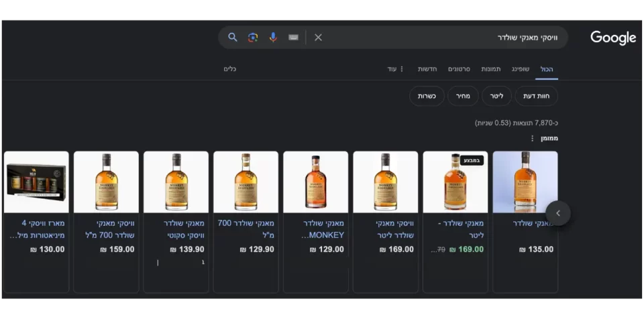
Task: Open bottle image priced 129.90
Action: point(246,182)
